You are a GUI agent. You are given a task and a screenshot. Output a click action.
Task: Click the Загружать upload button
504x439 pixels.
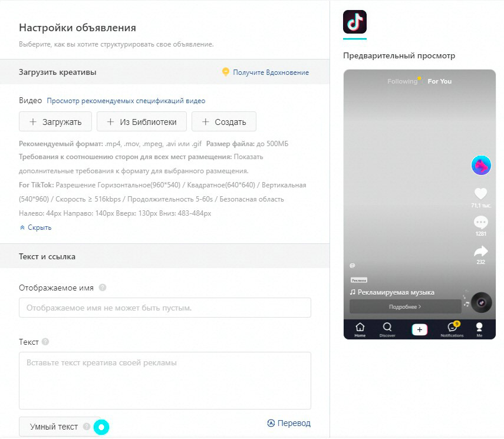[55, 122]
